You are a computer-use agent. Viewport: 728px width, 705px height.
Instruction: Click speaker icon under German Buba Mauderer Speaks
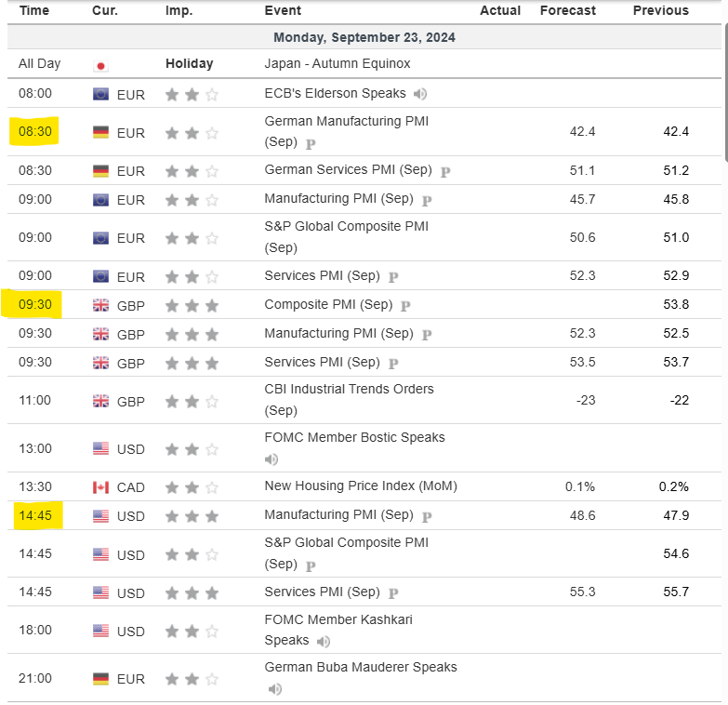tap(274, 689)
